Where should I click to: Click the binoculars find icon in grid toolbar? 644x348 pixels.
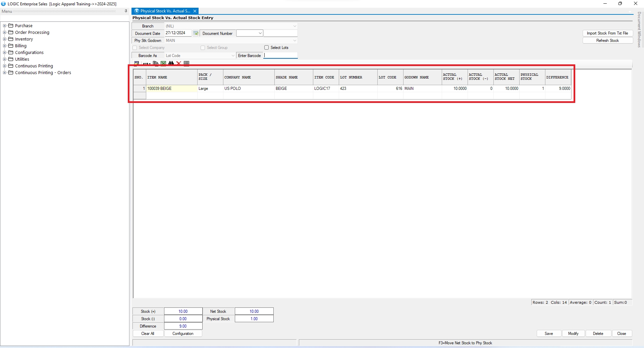(x=171, y=63)
